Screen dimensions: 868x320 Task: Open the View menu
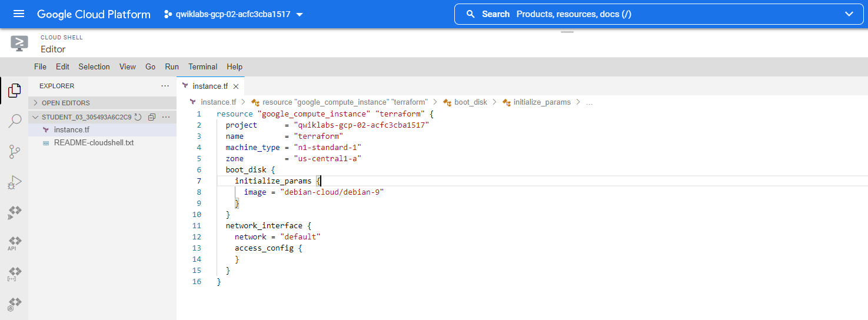[128, 66]
